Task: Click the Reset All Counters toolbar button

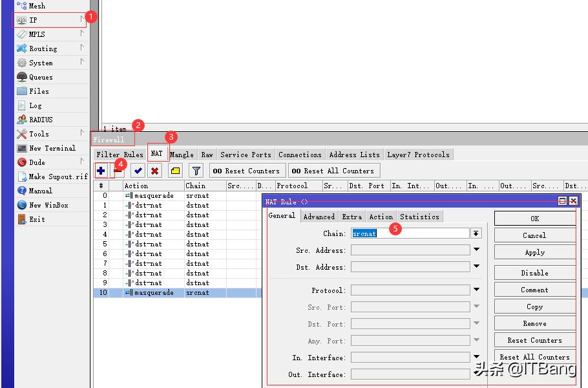Action: click(x=333, y=171)
